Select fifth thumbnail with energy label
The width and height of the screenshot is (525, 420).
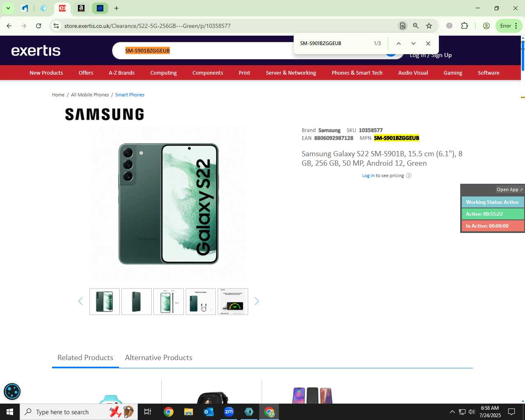pos(233,302)
